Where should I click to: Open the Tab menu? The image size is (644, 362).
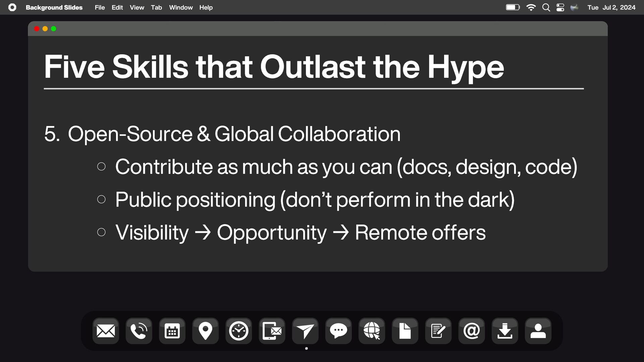pos(156,7)
